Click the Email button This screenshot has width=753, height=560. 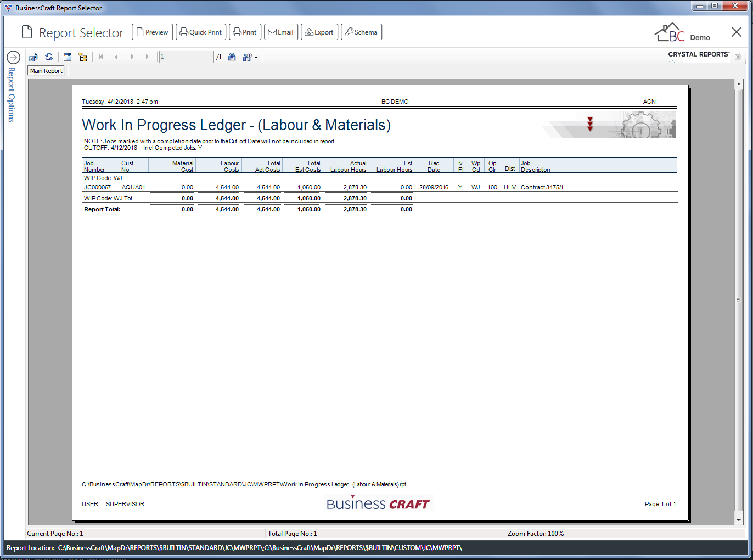pos(281,32)
